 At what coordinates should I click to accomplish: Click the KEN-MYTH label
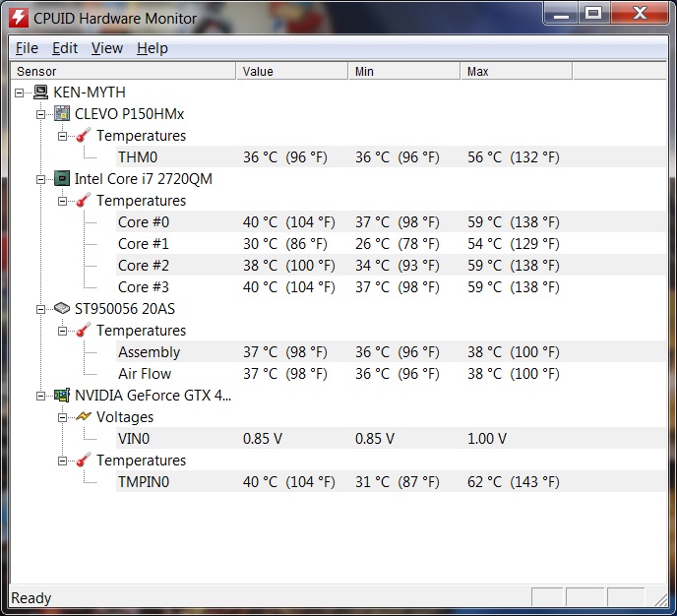(90, 92)
